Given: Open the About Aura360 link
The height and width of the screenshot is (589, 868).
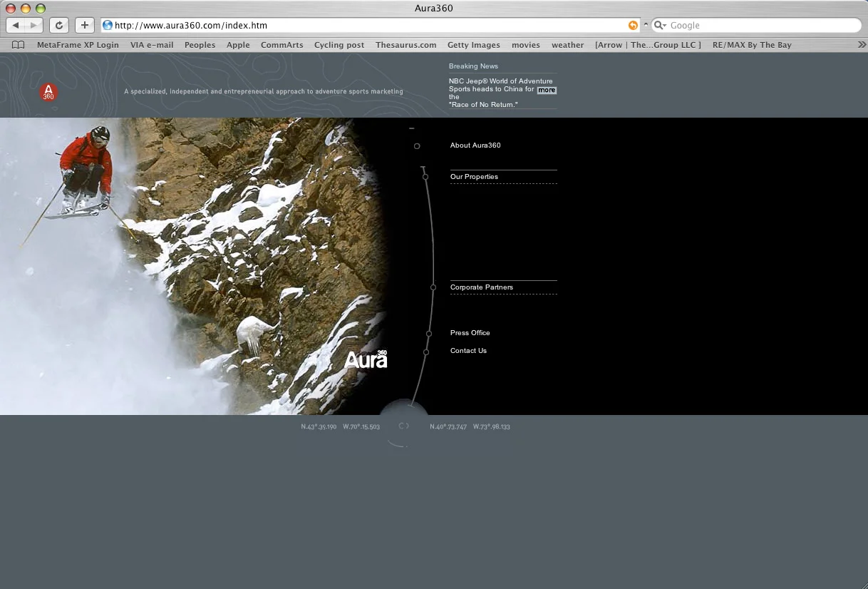Looking at the screenshot, I should (475, 145).
